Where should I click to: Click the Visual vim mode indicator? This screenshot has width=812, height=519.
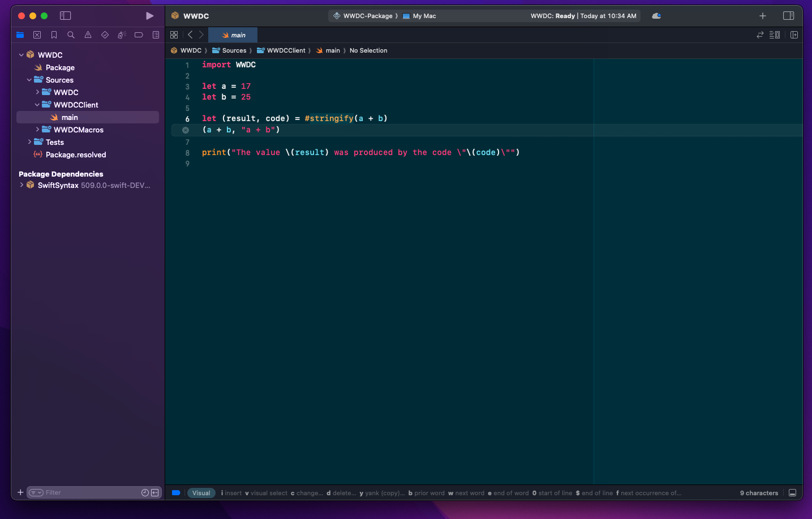[x=201, y=493]
